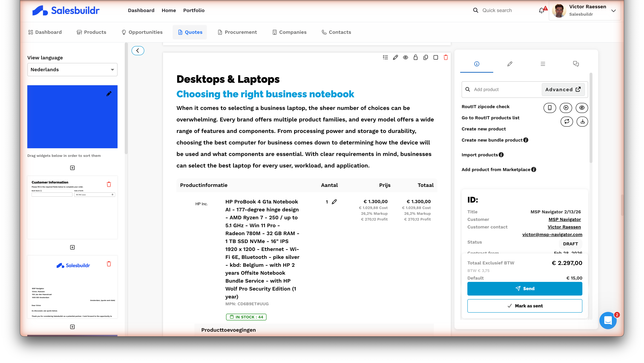
Task: Click the mobile device icon button
Action: (x=549, y=108)
